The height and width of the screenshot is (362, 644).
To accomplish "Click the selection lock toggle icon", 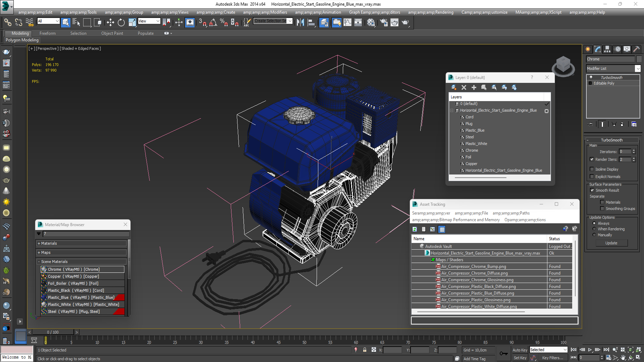I will click(365, 350).
